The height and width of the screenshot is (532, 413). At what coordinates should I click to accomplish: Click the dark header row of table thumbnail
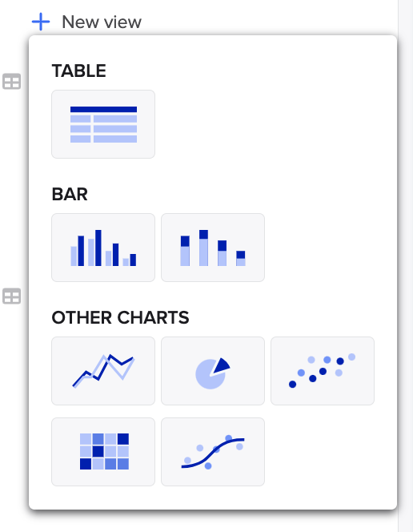tap(104, 109)
